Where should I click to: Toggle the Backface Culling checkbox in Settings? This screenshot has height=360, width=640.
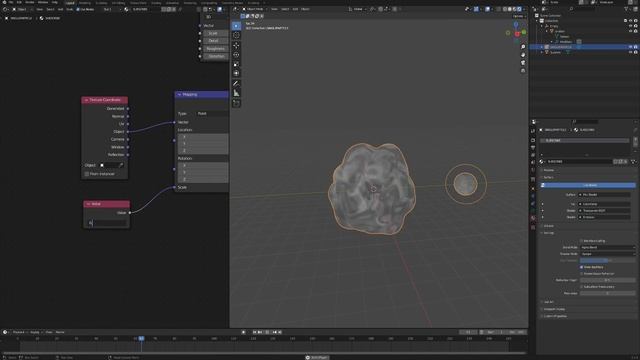tap(582, 241)
